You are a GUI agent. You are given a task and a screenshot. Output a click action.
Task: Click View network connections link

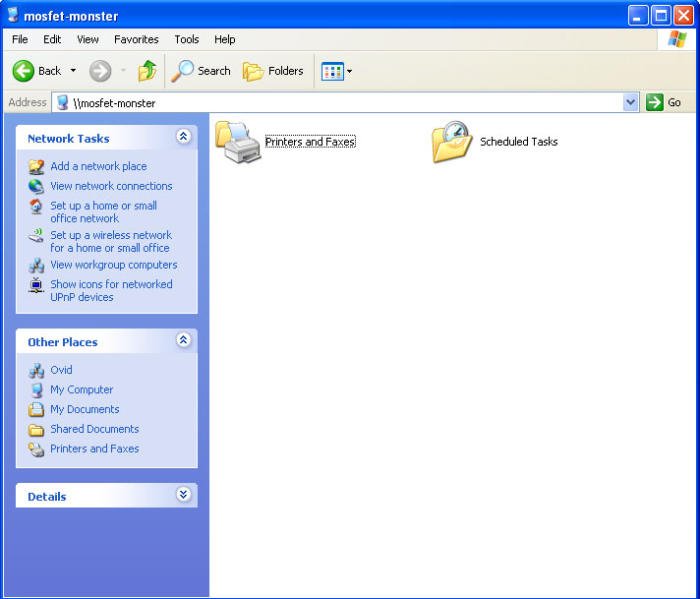pos(111,186)
